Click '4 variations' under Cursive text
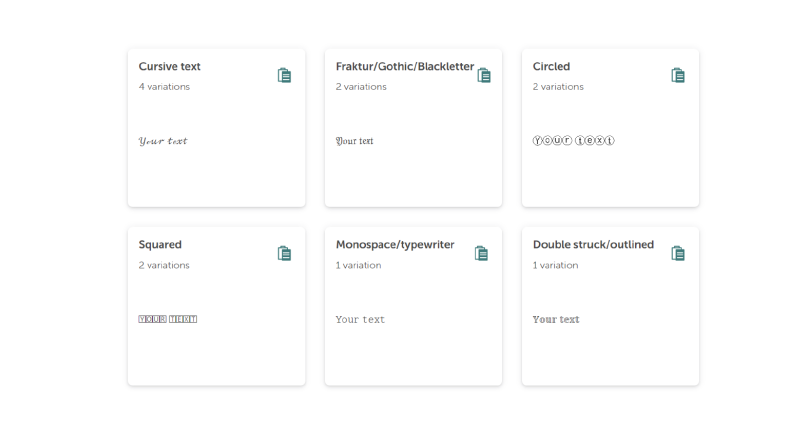Viewport: 800px width, 433px height. tap(164, 87)
